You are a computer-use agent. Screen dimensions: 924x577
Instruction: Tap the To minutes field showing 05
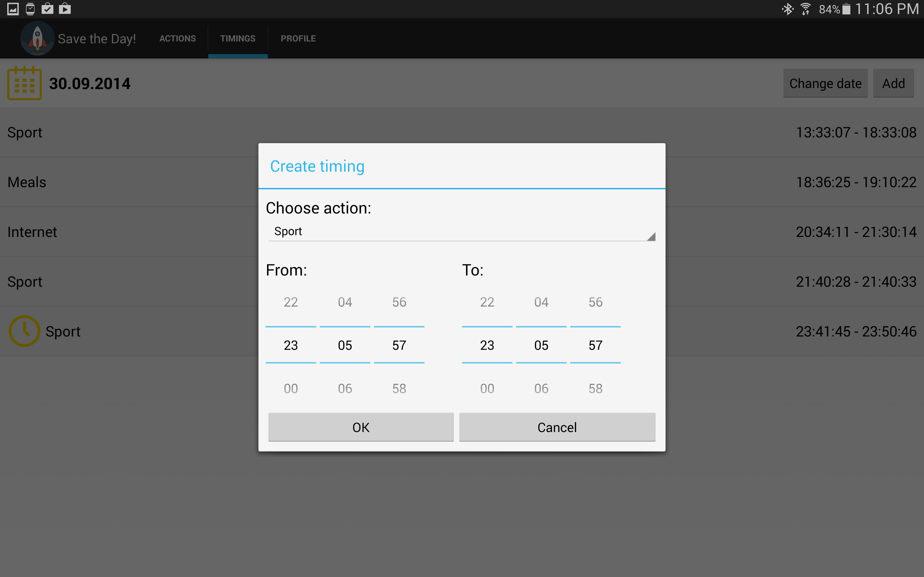pos(541,345)
